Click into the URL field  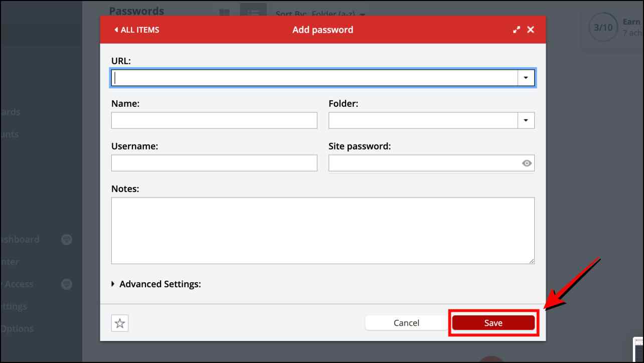314,78
